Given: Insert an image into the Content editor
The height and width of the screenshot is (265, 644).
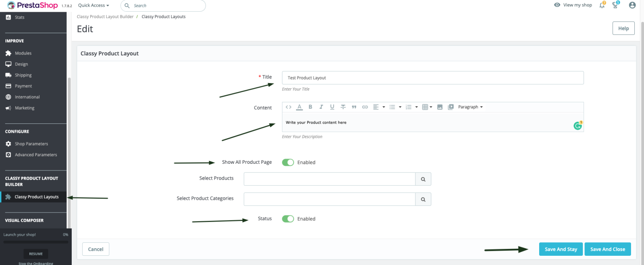Looking at the screenshot, I should tap(440, 107).
